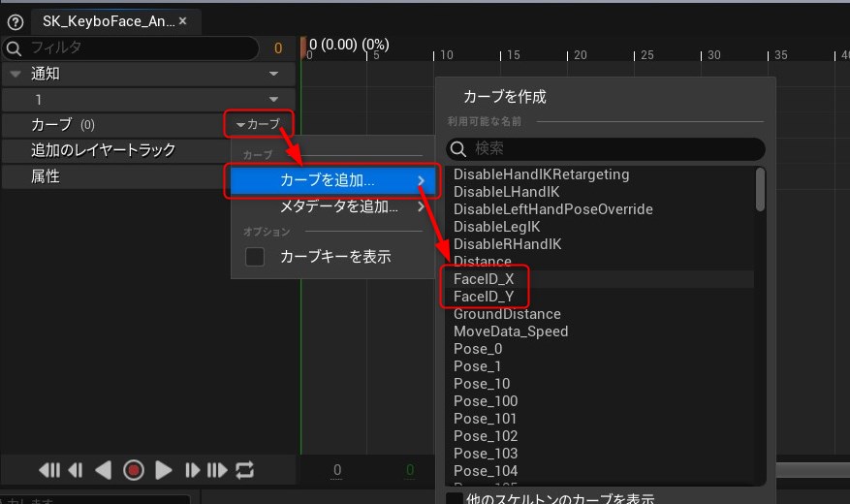Select DisableLHandIK curve name
Screen dimensions: 850x504
click(506, 192)
